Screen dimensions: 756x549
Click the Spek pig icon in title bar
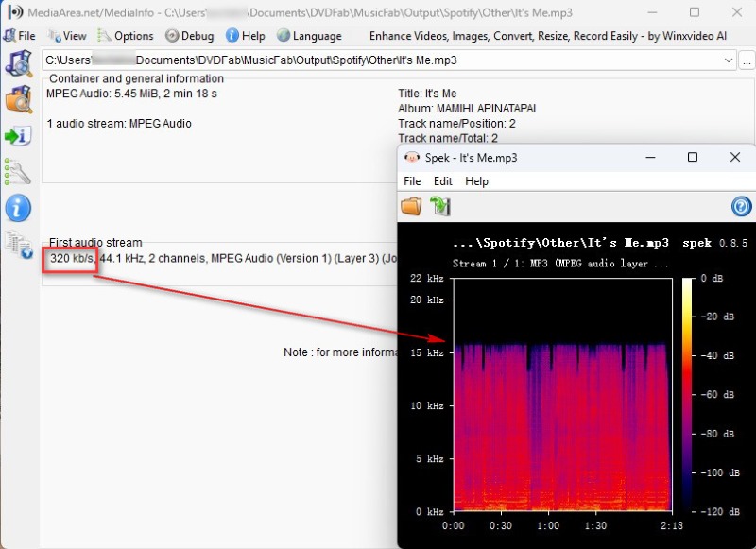tap(412, 157)
